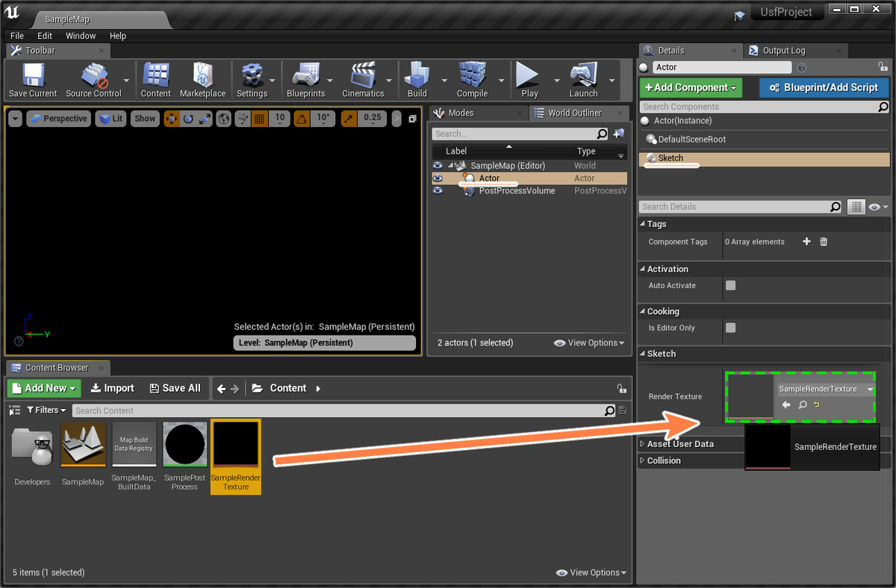Viewport: 896px width, 588px height.
Task: Navigate back in Content Browser history
Action: pos(221,389)
